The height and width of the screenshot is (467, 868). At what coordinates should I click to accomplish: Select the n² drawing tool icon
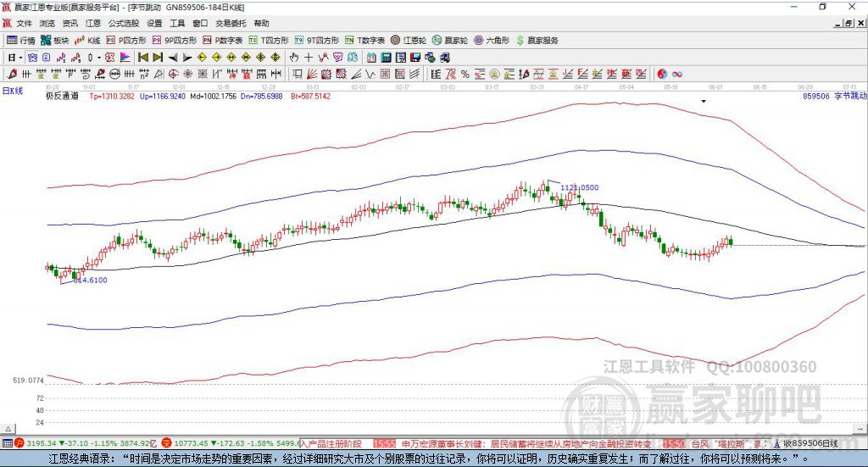[x=144, y=74]
